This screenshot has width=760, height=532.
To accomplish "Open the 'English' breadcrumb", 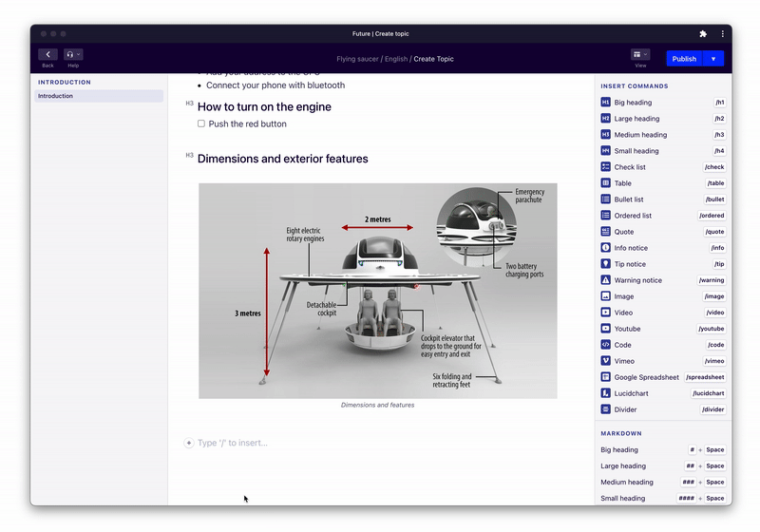I will (x=396, y=59).
